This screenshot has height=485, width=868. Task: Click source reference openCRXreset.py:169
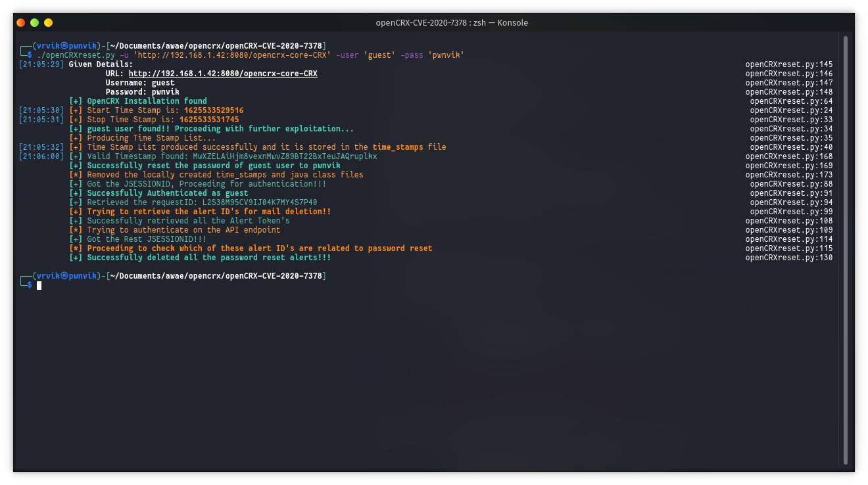pyautogui.click(x=789, y=166)
